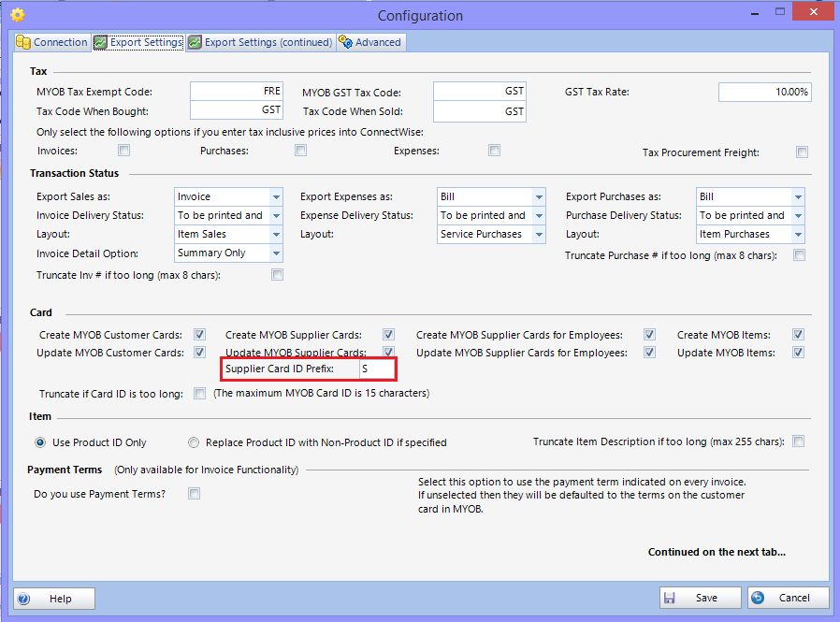Close the Configuration window
Screen dimensions: 840x622
click(813, 12)
